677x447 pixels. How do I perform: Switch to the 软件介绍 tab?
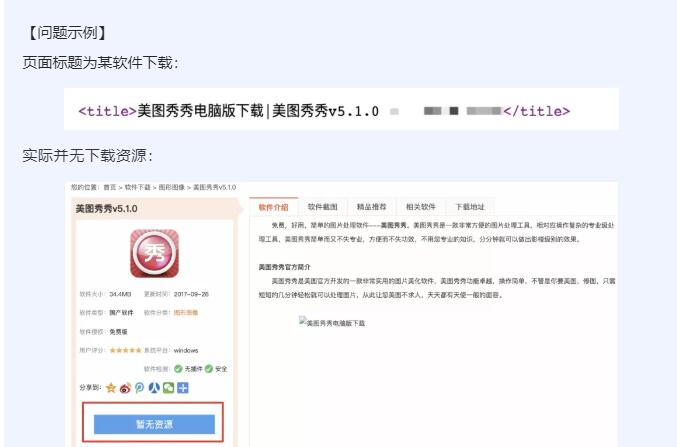coord(273,207)
